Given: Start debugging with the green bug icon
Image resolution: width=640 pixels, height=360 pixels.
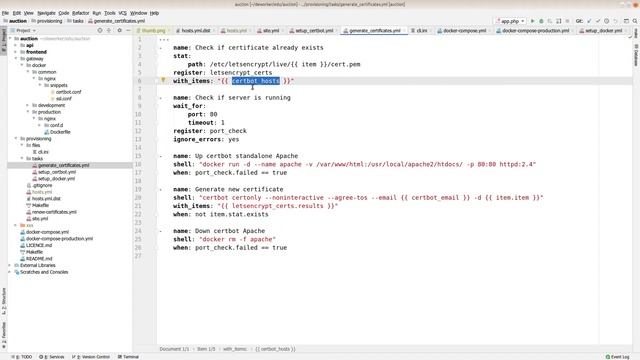Looking at the screenshot, I should click(x=541, y=21).
